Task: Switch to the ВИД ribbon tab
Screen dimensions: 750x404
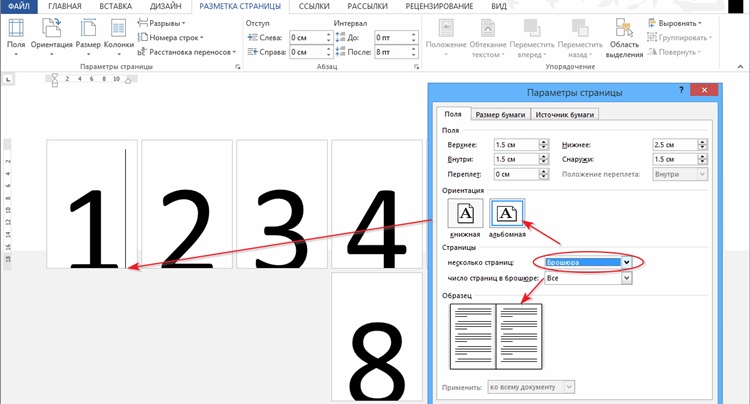Action: [x=499, y=6]
